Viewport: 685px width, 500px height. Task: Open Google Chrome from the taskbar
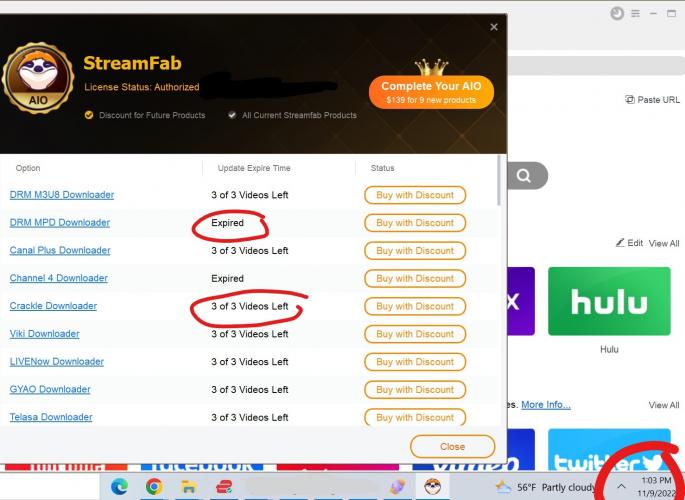tap(154, 486)
